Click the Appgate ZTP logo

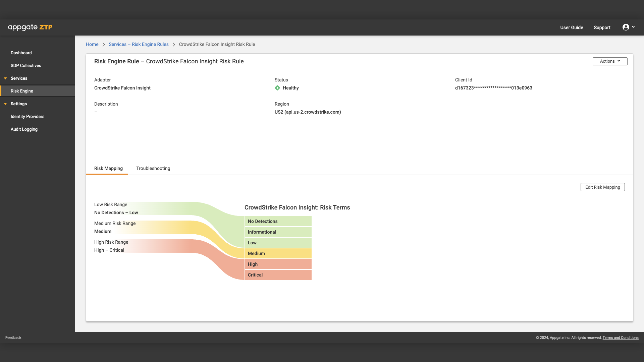[30, 27]
